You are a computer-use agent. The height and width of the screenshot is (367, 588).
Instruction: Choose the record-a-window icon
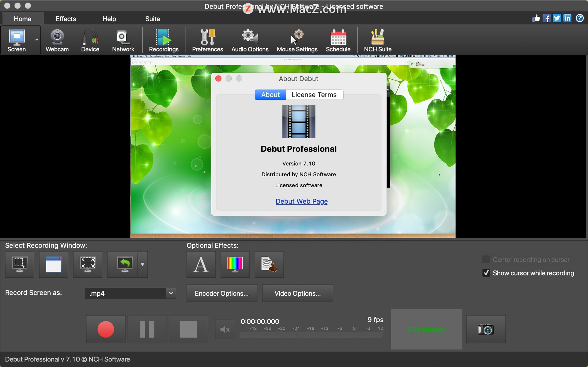coord(54,264)
